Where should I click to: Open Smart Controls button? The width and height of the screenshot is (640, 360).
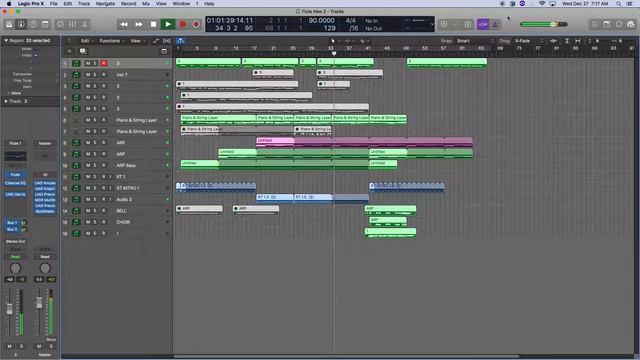60,24
